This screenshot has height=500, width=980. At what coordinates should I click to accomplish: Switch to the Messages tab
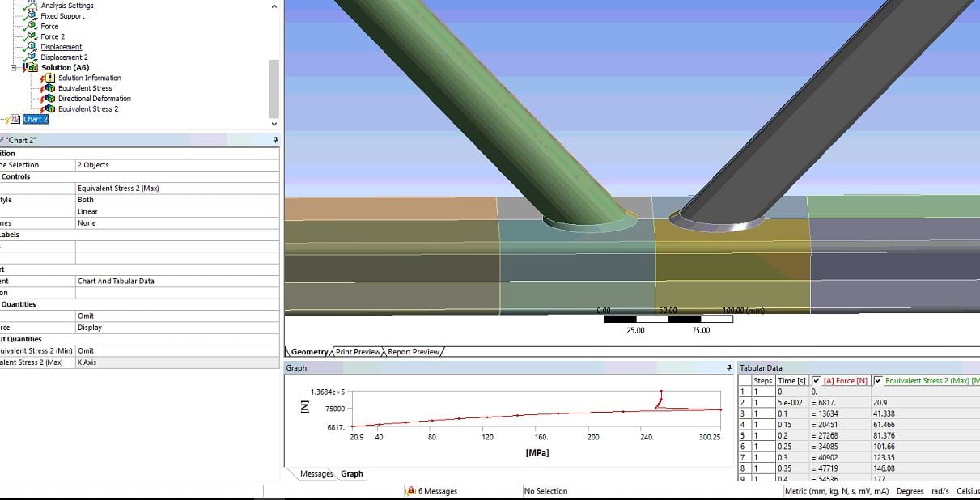pyautogui.click(x=316, y=474)
